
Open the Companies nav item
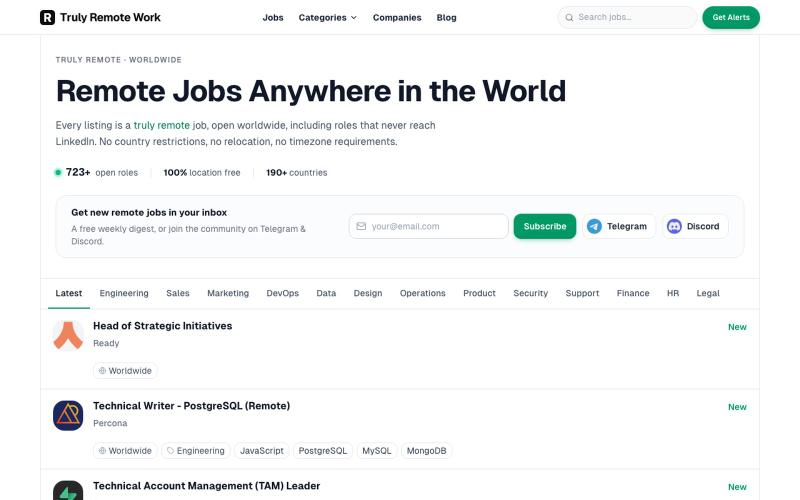coord(397,17)
